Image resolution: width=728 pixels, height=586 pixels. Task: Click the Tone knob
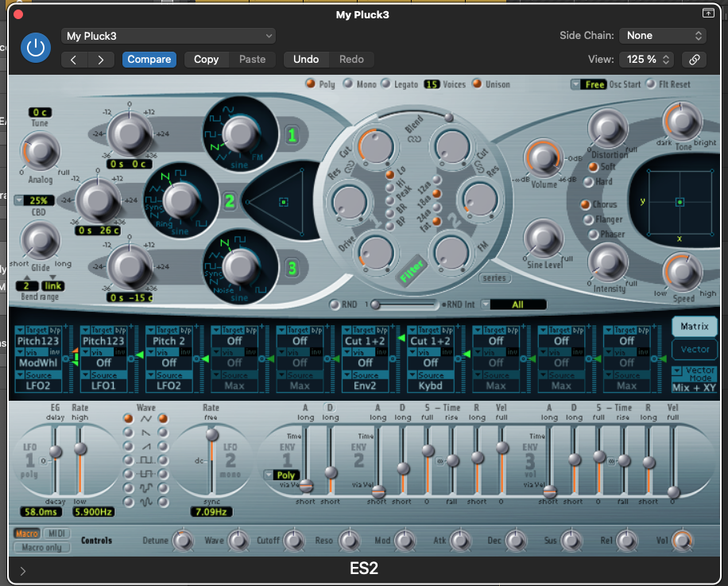coord(683,121)
